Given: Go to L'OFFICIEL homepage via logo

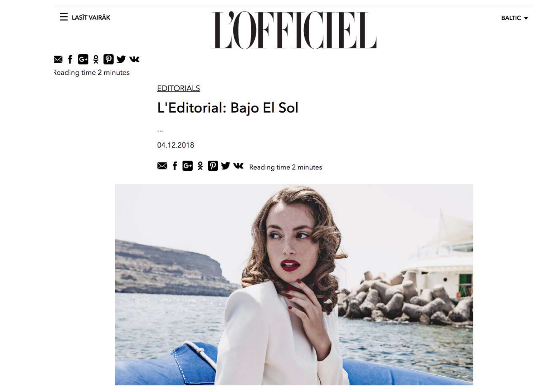Looking at the screenshot, I should [x=294, y=30].
